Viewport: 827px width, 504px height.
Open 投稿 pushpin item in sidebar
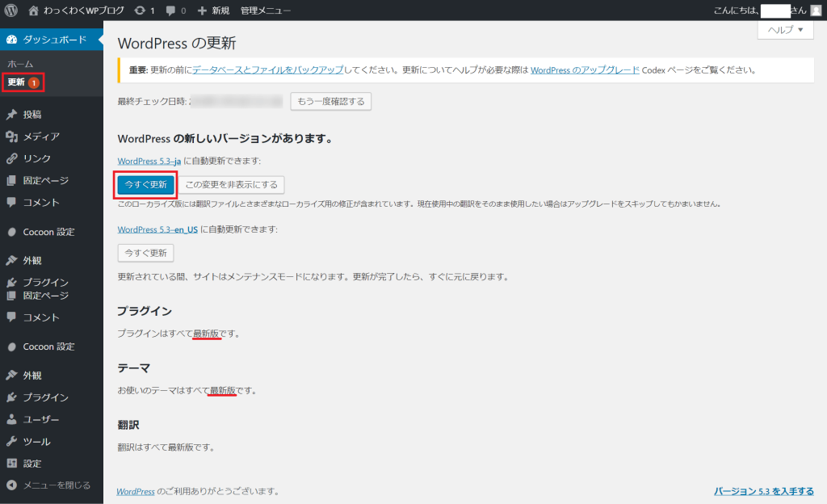coord(32,115)
